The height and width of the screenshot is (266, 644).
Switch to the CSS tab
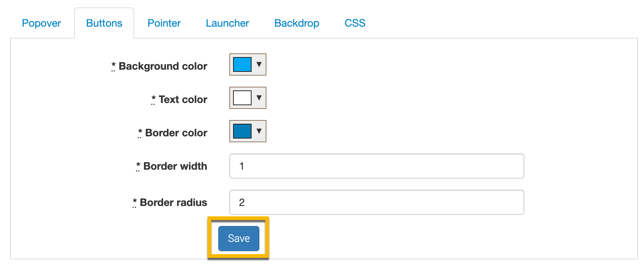[355, 23]
